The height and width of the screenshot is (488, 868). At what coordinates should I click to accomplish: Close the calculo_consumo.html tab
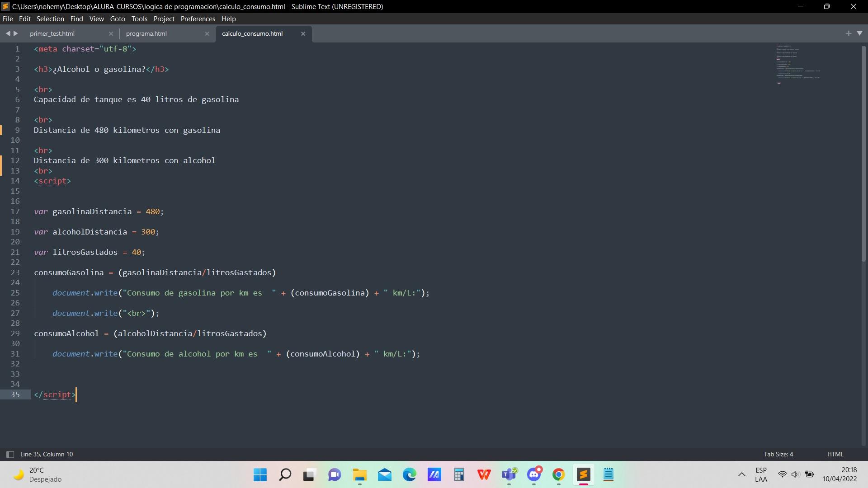303,34
